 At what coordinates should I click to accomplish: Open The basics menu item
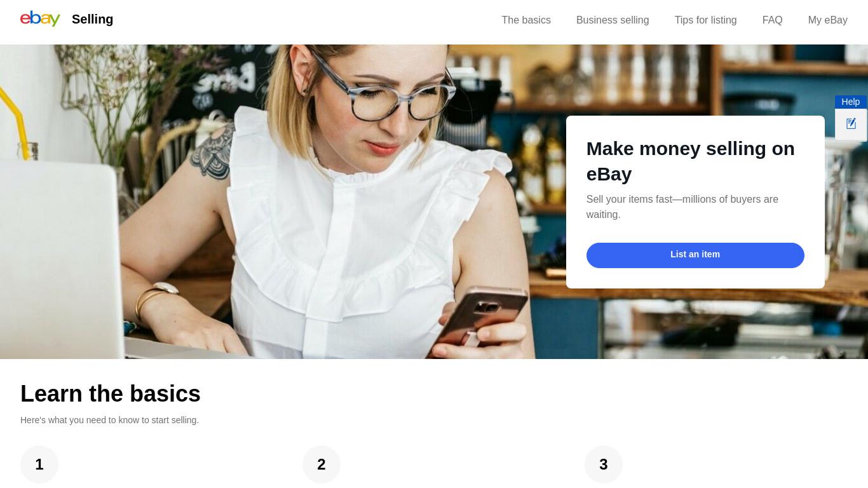pyautogui.click(x=526, y=20)
